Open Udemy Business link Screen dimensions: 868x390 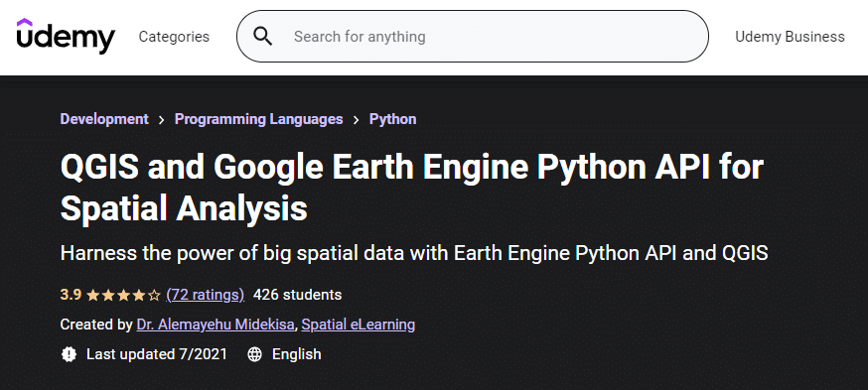(x=790, y=37)
